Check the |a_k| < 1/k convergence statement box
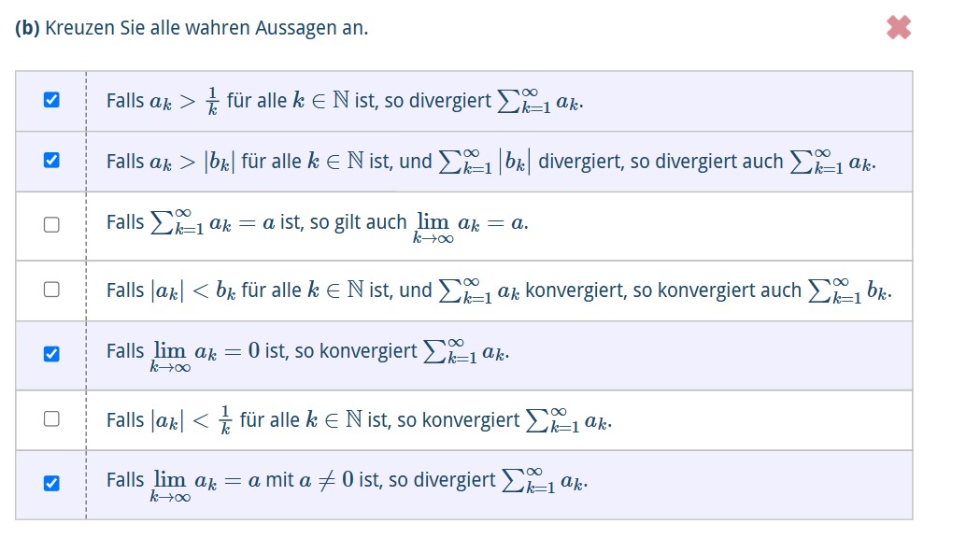Image resolution: width=980 pixels, height=538 pixels. [52, 418]
